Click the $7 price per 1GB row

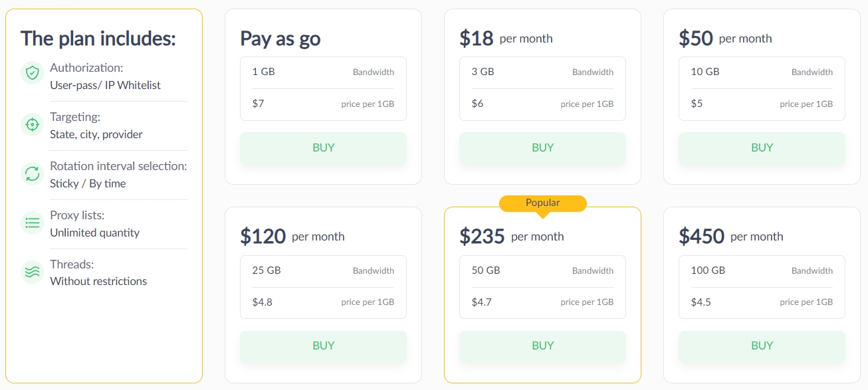(323, 104)
